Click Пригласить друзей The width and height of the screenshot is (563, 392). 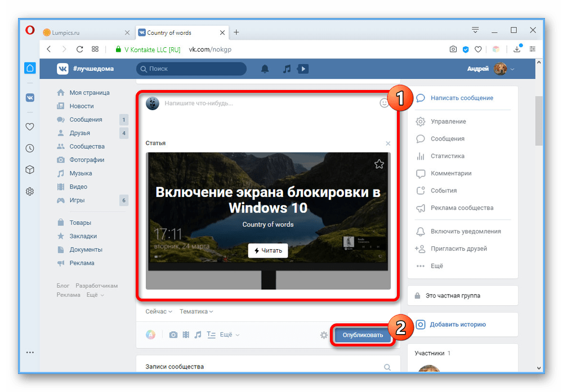tap(458, 249)
